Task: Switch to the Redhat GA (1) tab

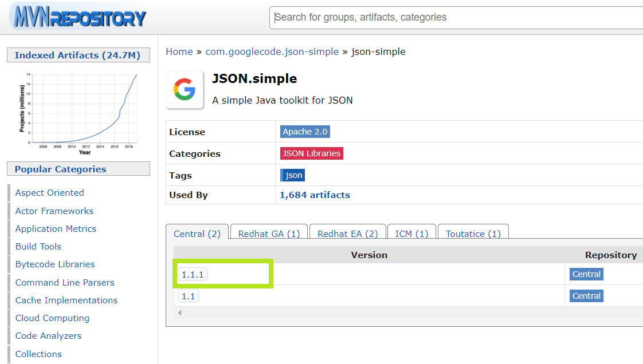Action: coord(269,234)
